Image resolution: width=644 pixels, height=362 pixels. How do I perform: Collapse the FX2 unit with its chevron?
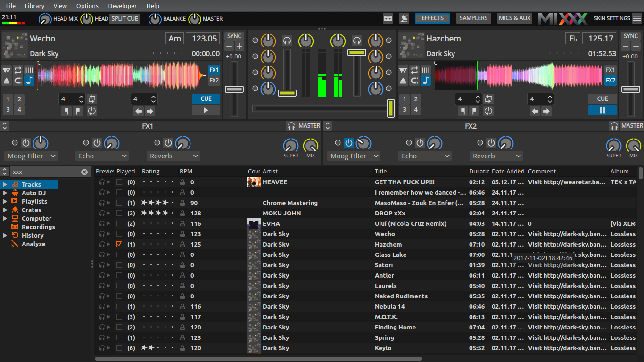328,126
